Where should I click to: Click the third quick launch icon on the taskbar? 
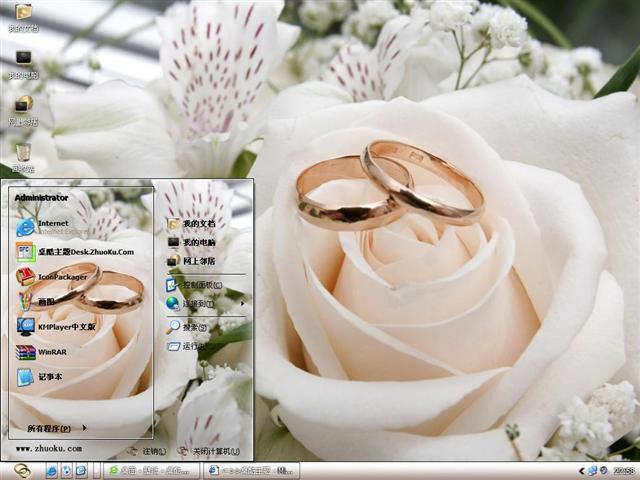tap(81, 471)
